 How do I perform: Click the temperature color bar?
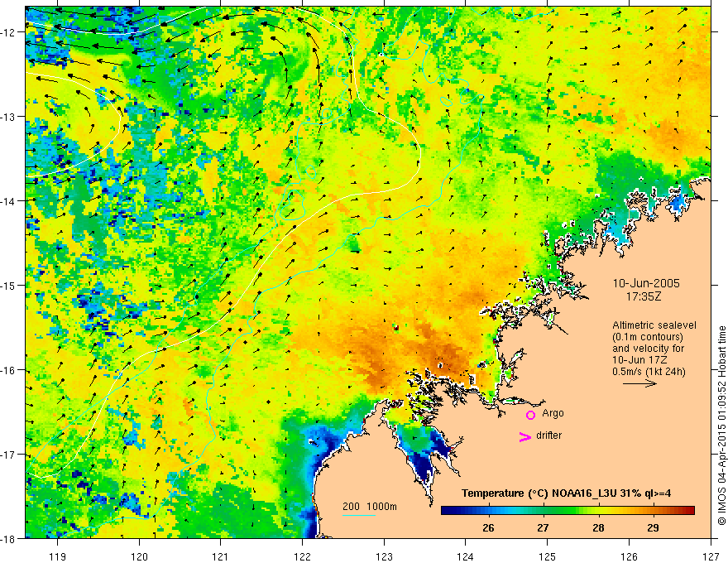pos(568,510)
